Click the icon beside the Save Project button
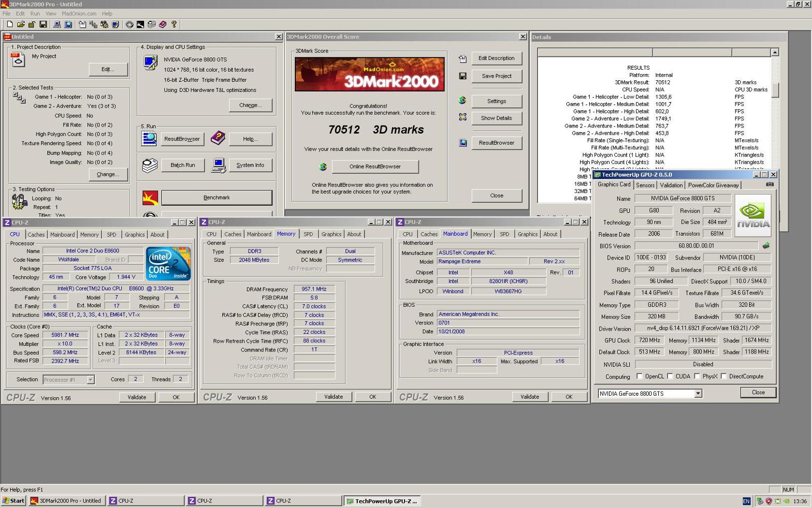812x508 pixels. click(x=462, y=76)
